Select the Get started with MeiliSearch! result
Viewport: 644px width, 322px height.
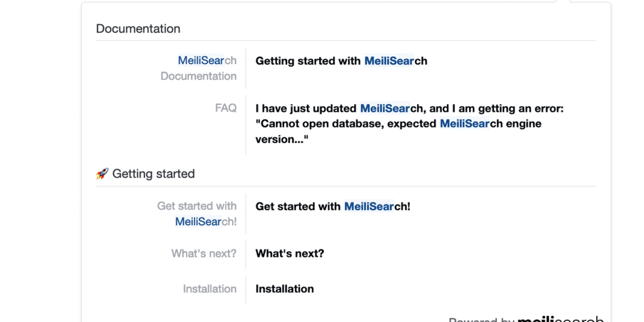point(333,206)
